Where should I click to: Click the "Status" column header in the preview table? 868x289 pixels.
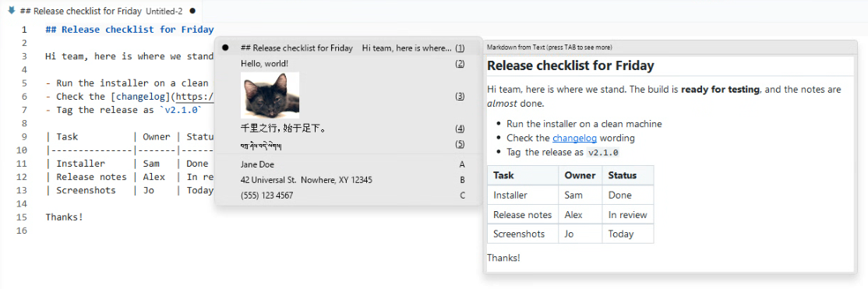[623, 175]
